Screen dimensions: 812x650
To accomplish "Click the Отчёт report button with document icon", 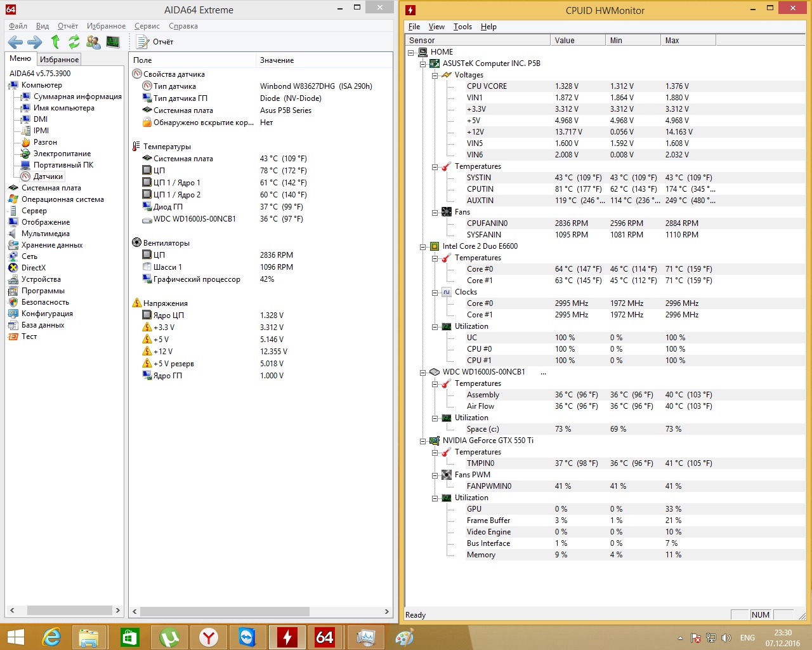I will pyautogui.click(x=155, y=42).
